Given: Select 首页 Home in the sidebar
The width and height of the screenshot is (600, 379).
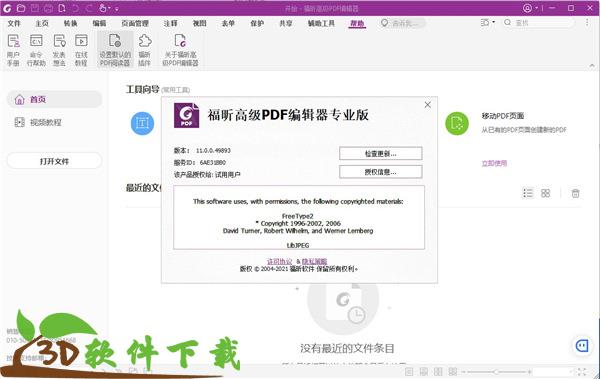Looking at the screenshot, I should pos(54,100).
